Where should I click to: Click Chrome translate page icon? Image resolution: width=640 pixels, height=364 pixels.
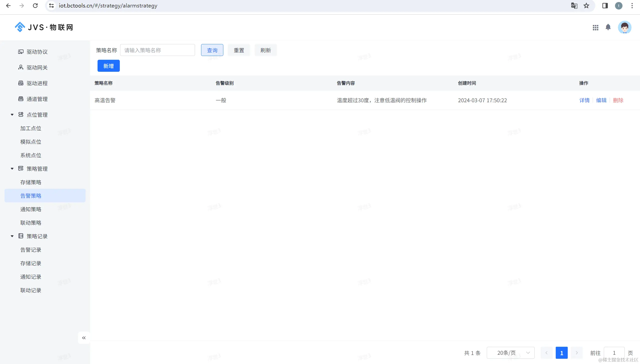click(574, 5)
